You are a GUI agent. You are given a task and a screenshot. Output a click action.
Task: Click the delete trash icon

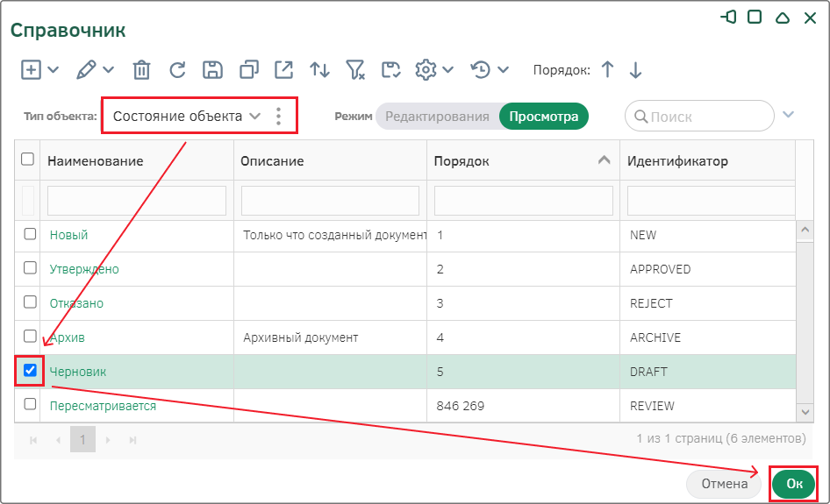coord(141,70)
